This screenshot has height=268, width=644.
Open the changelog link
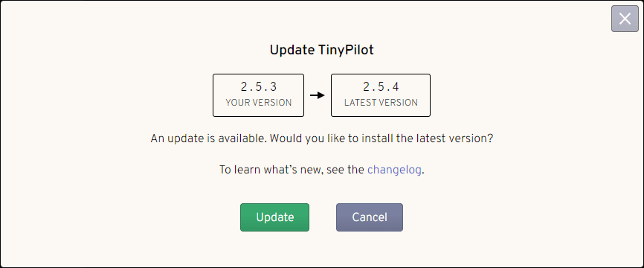pos(394,170)
